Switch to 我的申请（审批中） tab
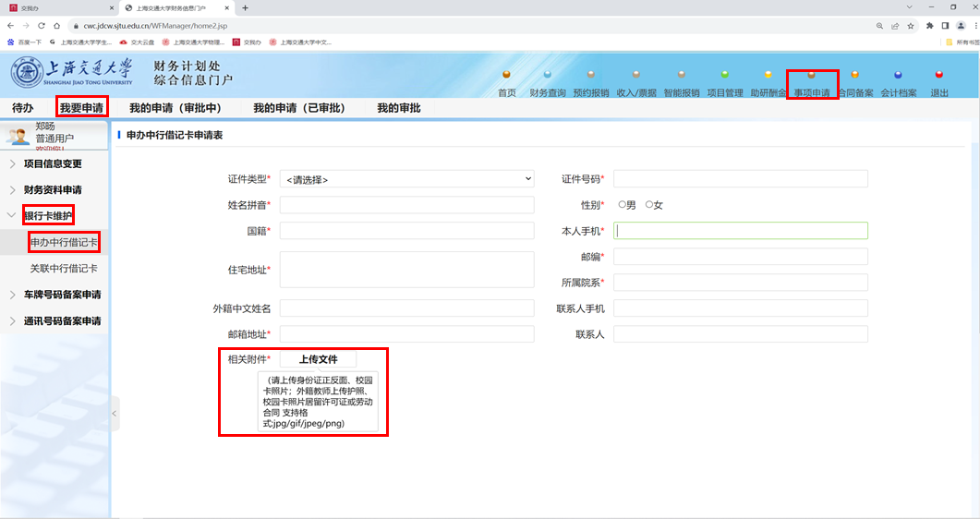Viewport: 980px width, 519px height. click(175, 108)
